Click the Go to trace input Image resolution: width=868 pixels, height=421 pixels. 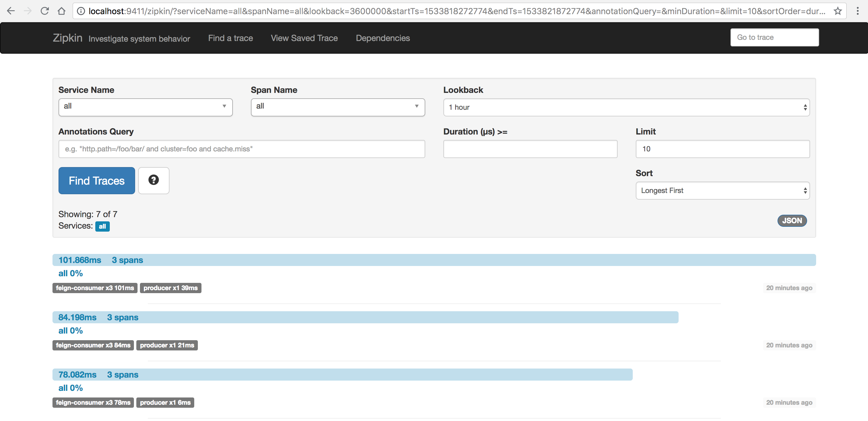click(774, 37)
